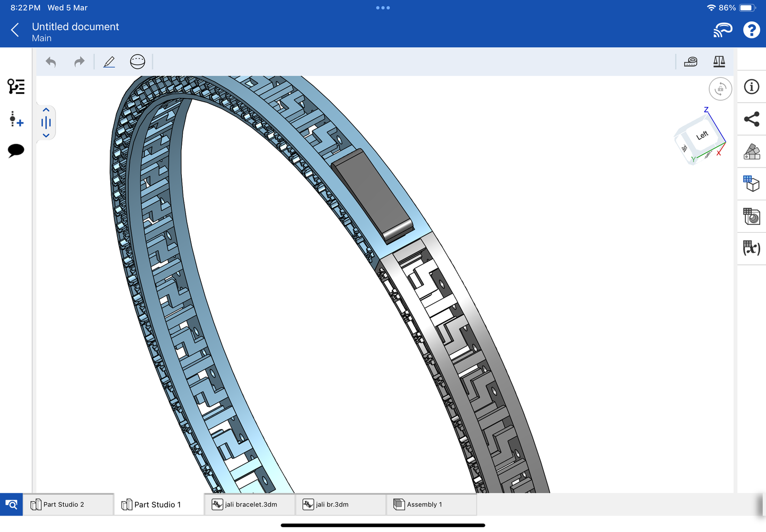766x532 pixels.
Task: Open the feature list panel
Action: pyautogui.click(x=16, y=86)
